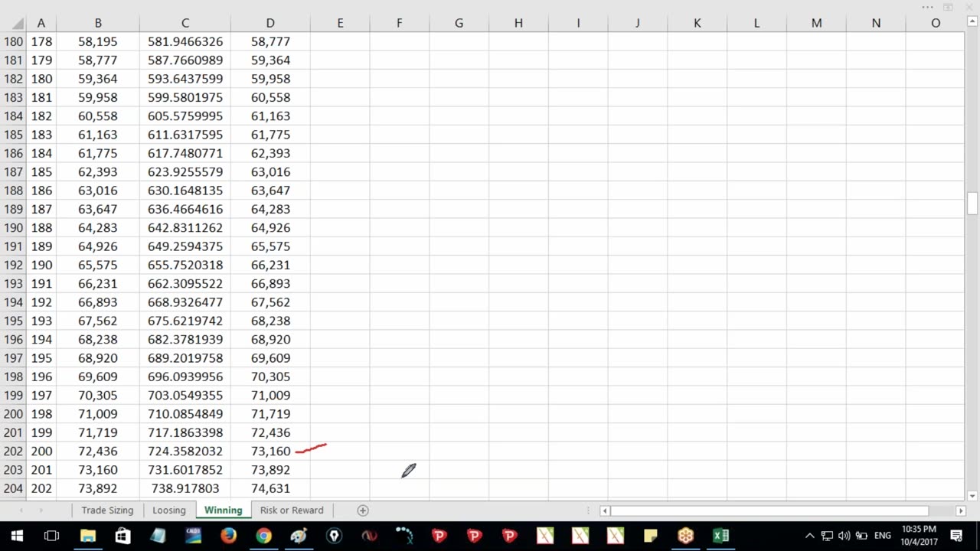The height and width of the screenshot is (551, 980).
Task: Select column E header
Action: click(x=340, y=23)
